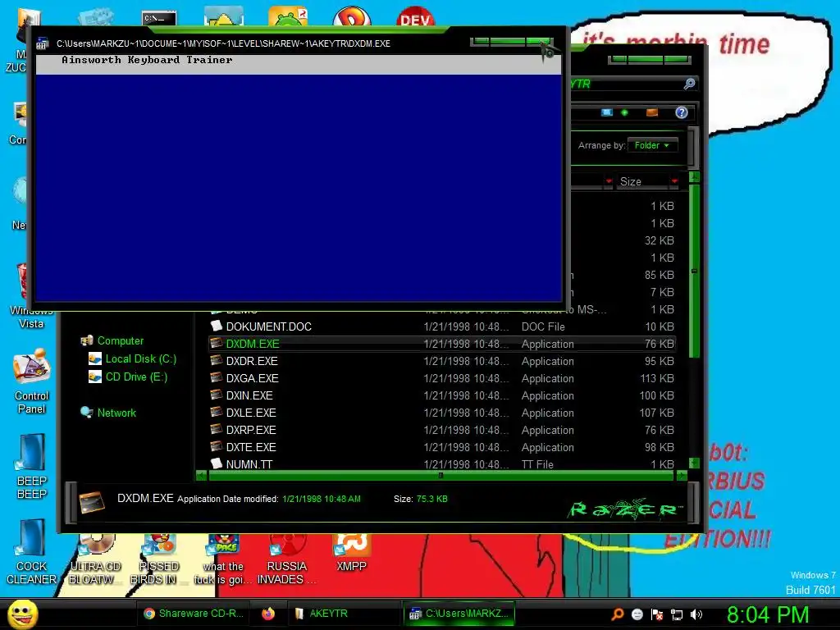840x630 pixels.
Task: Select Network in the navigation pane
Action: click(109, 413)
